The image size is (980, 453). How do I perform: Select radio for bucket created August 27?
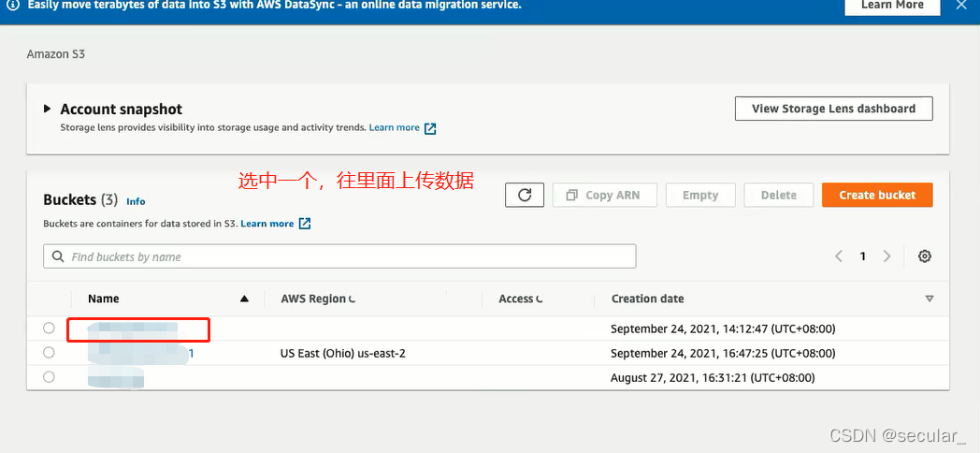point(49,376)
